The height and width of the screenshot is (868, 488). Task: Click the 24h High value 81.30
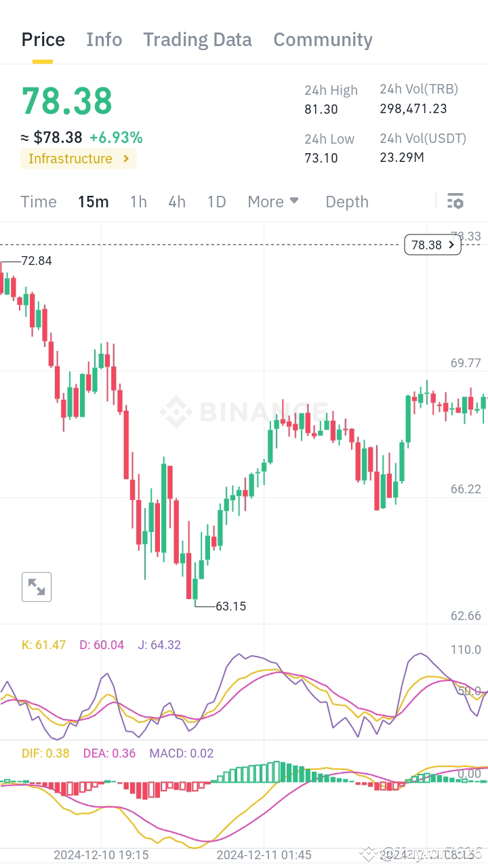click(x=321, y=108)
